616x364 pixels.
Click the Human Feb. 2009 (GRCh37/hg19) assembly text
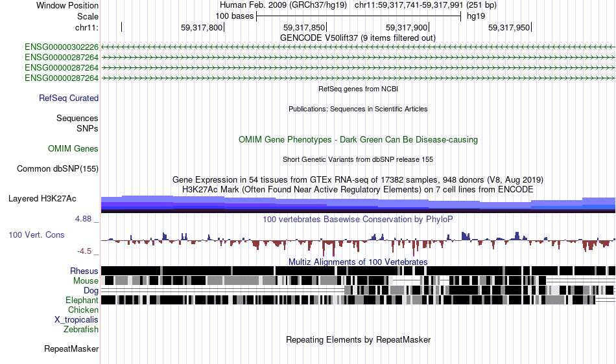283,5
